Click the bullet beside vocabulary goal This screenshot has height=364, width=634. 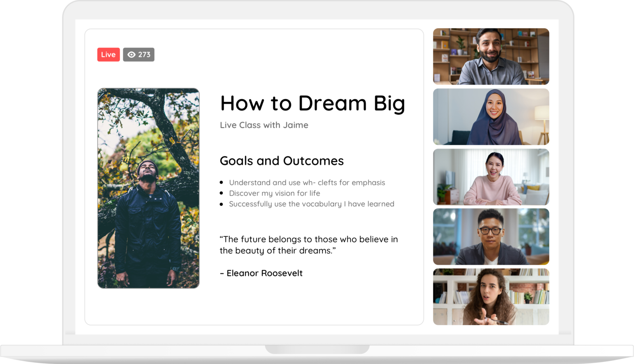222,203
